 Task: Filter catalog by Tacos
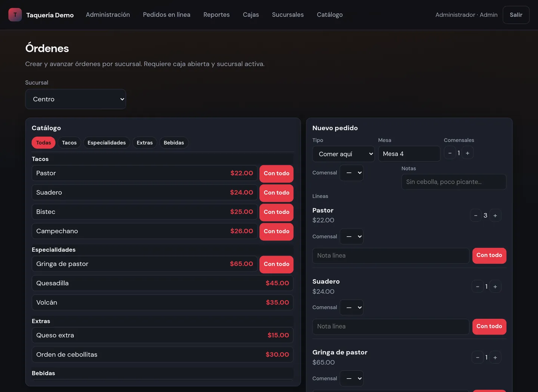click(69, 143)
